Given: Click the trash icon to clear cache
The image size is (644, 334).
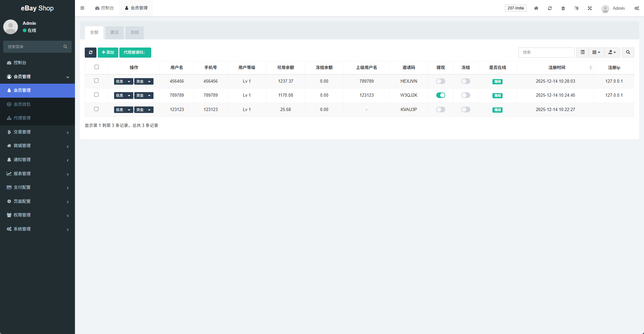Looking at the screenshot, I should (563, 8).
